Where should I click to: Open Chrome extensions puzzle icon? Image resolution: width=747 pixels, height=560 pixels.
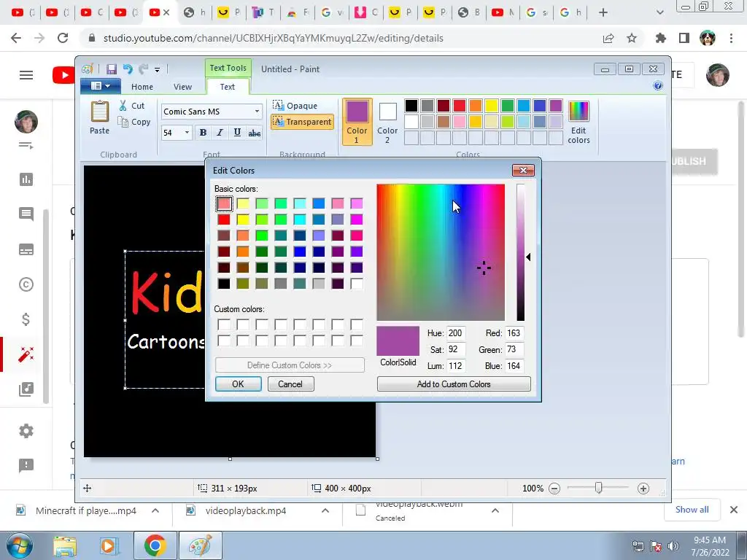pos(661,38)
